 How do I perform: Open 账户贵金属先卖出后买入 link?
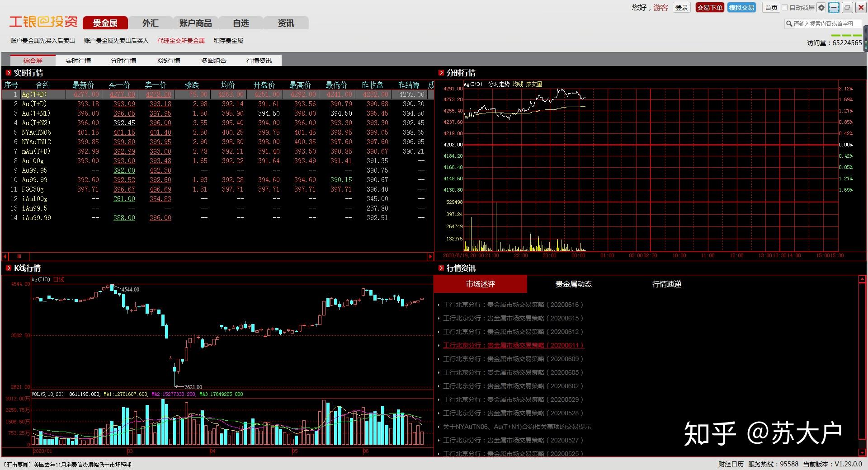pyautogui.click(x=116, y=41)
